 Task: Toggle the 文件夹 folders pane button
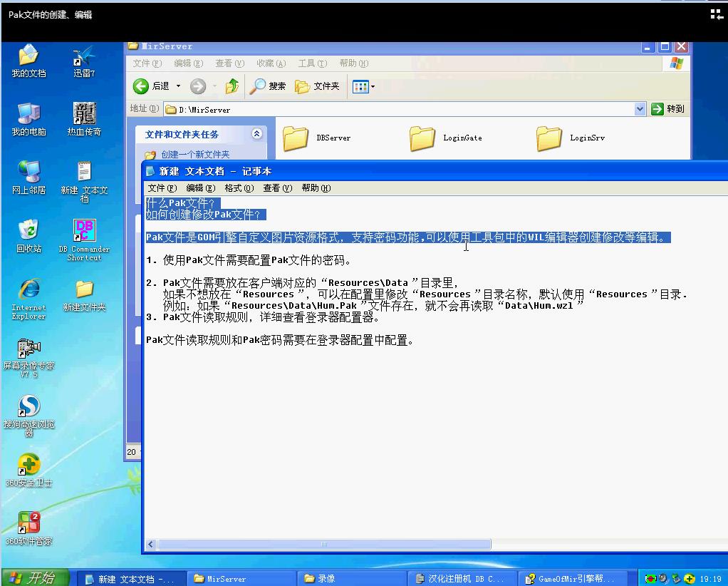pos(318,86)
